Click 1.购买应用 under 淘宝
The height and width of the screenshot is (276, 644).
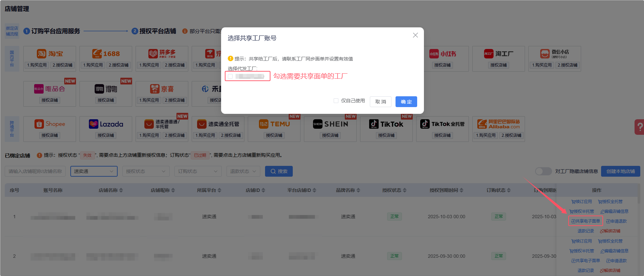tap(37, 65)
